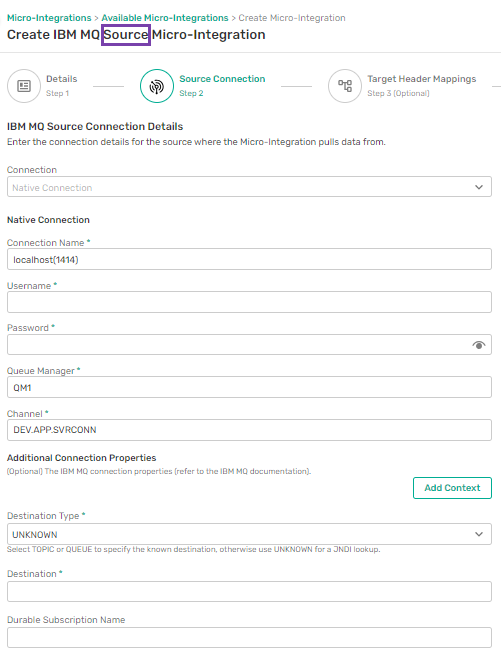
Task: Toggle password visibility eye icon
Action: pyautogui.click(x=479, y=345)
